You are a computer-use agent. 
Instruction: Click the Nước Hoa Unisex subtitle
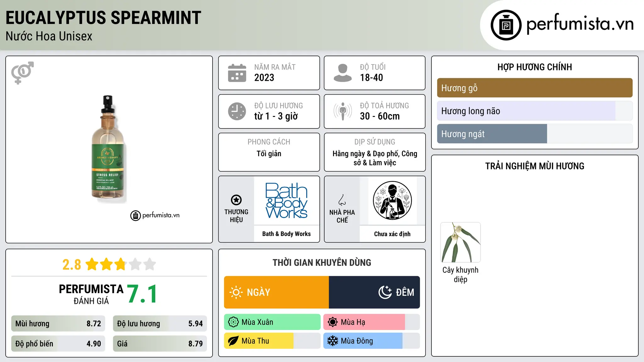pos(49,36)
